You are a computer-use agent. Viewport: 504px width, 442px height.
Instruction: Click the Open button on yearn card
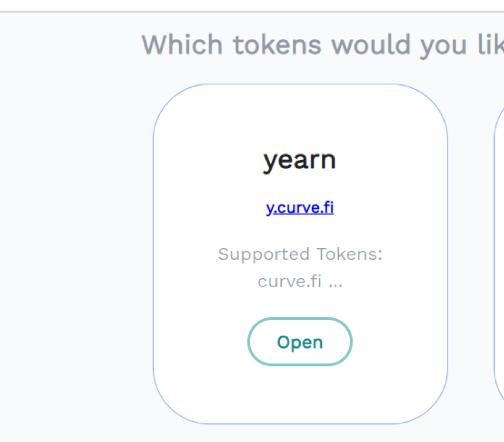pyautogui.click(x=300, y=342)
